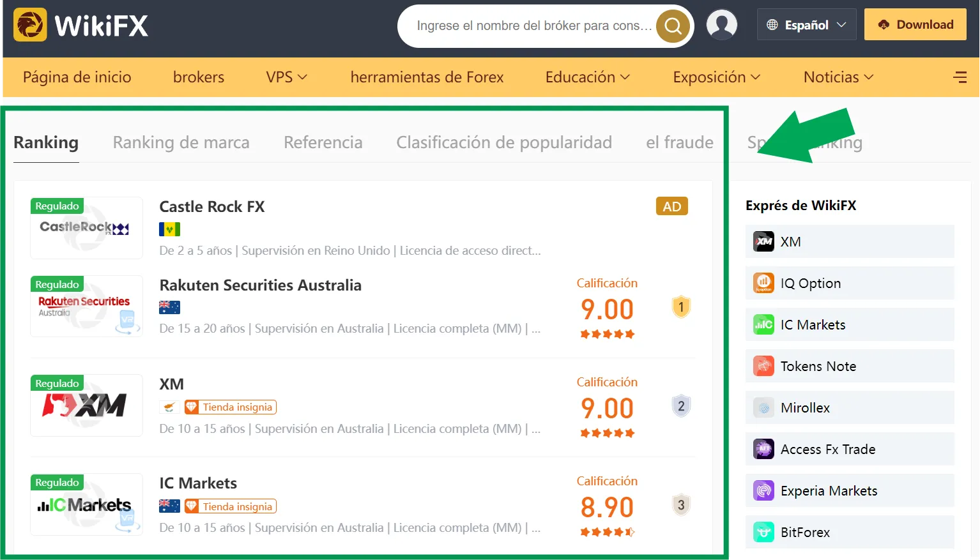980x560 pixels.
Task: Click Rakuten's 9.00 rating score
Action: point(607,310)
